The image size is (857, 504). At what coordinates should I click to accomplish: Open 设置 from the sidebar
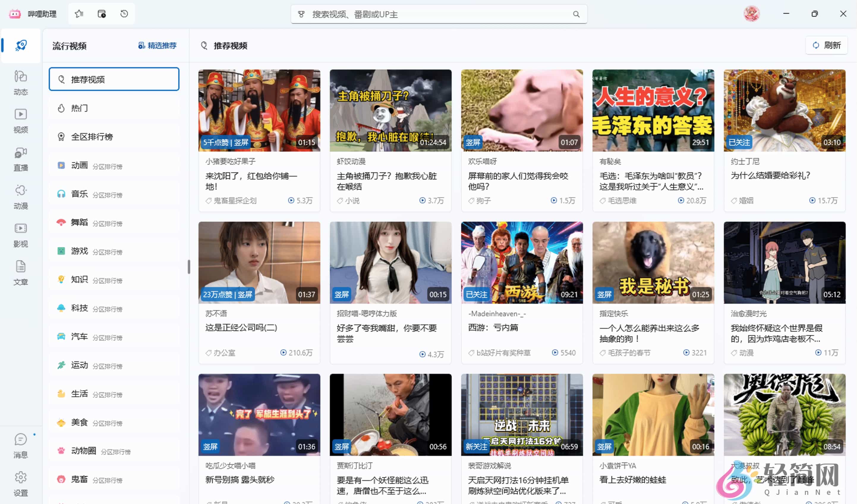pos(21,483)
